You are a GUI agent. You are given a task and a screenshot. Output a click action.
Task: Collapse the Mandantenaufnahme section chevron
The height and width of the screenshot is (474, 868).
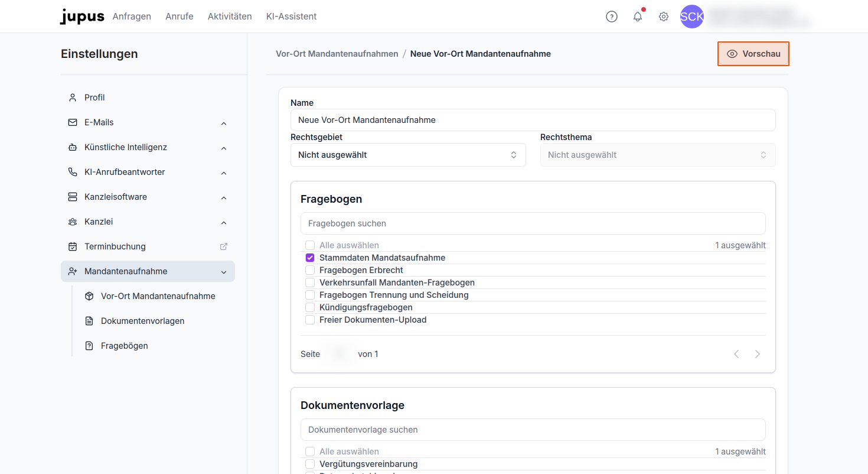(x=224, y=272)
